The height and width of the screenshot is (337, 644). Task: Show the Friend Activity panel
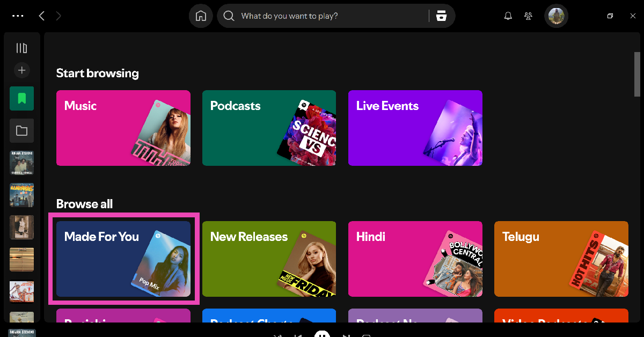tap(529, 16)
